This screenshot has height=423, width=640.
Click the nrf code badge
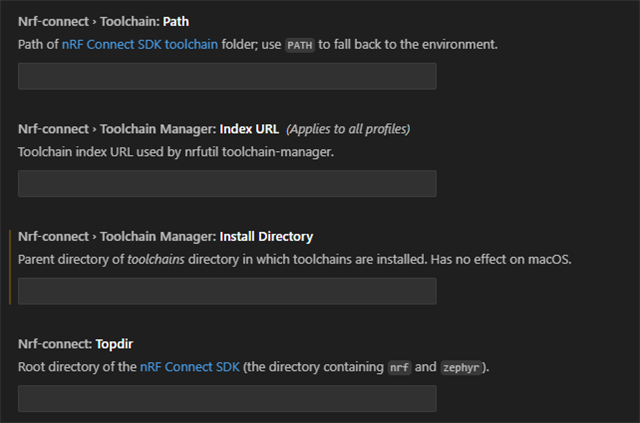(399, 367)
